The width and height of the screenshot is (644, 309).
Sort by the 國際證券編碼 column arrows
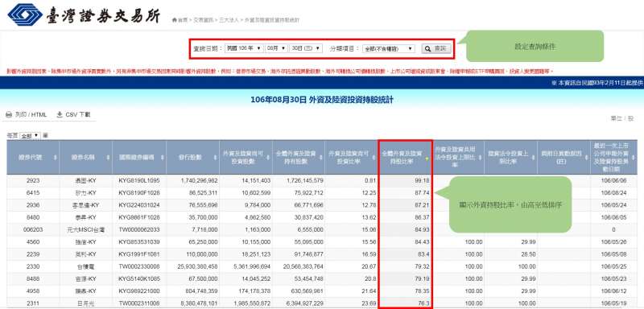click(x=162, y=158)
